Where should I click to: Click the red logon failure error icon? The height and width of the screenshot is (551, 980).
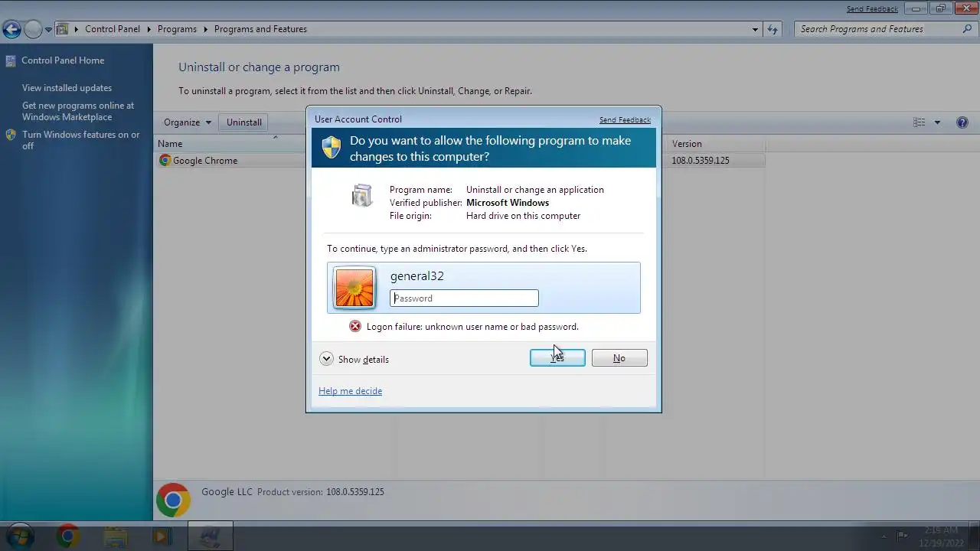point(355,326)
